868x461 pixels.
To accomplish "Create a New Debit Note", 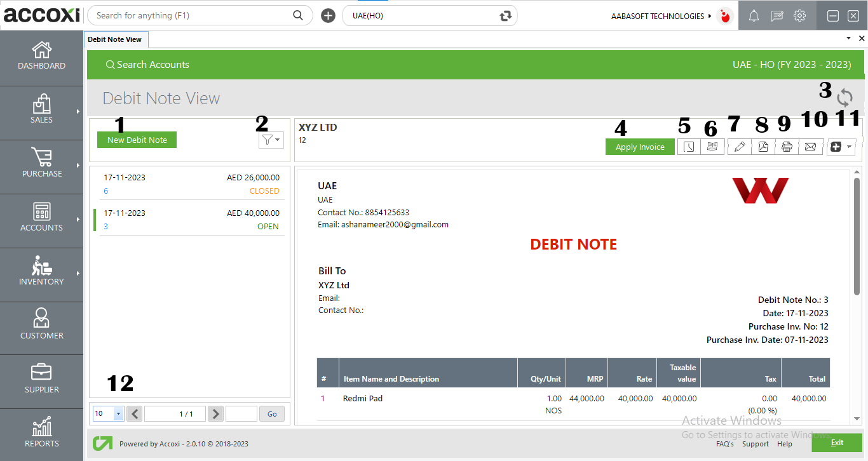I will coord(137,140).
